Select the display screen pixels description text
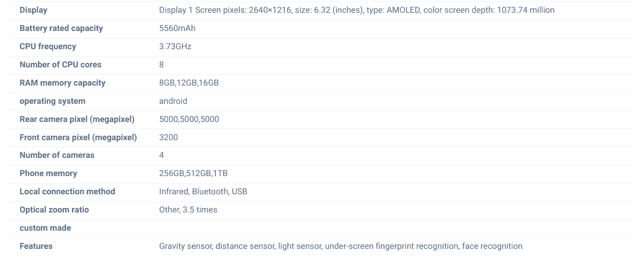Screen dimensions: 644x273 356,10
